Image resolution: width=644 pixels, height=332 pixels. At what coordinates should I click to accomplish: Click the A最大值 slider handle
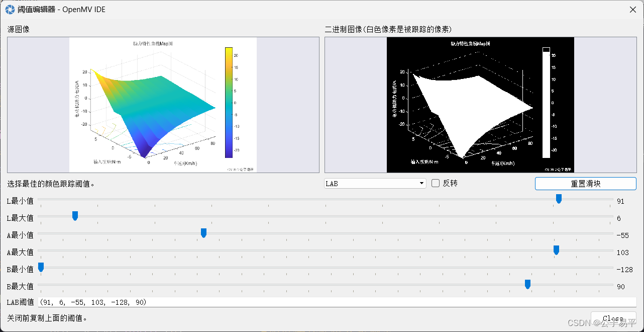point(556,250)
